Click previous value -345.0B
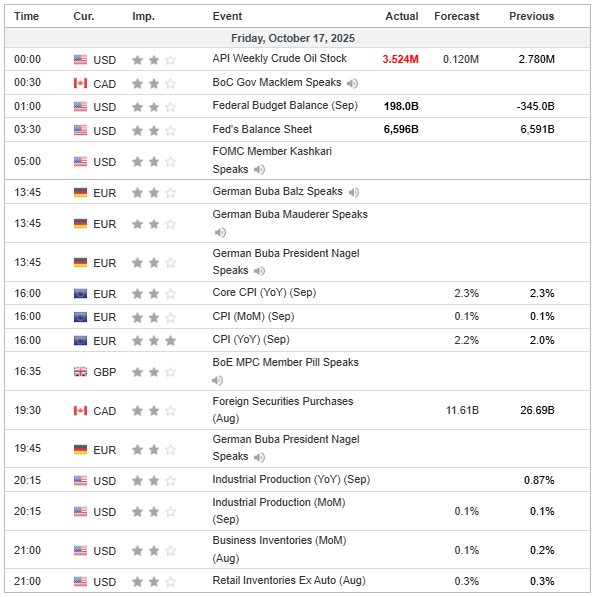 tap(536, 106)
